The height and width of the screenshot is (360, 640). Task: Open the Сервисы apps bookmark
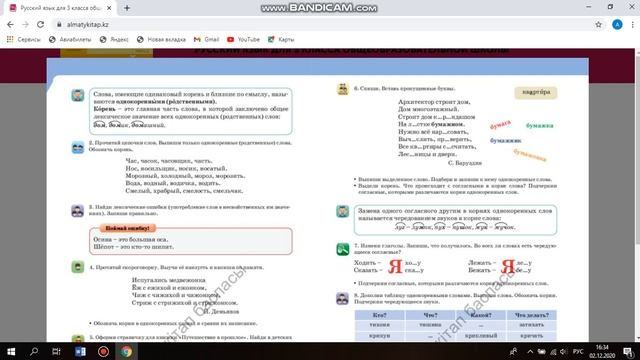coord(24,40)
